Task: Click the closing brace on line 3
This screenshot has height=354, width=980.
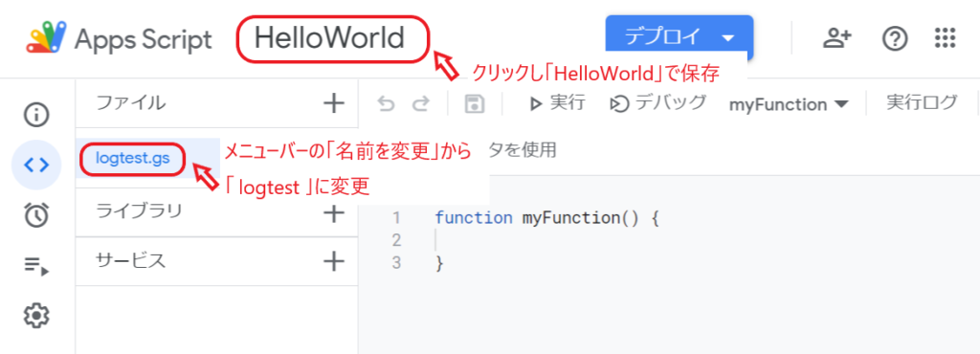Action: tap(439, 263)
